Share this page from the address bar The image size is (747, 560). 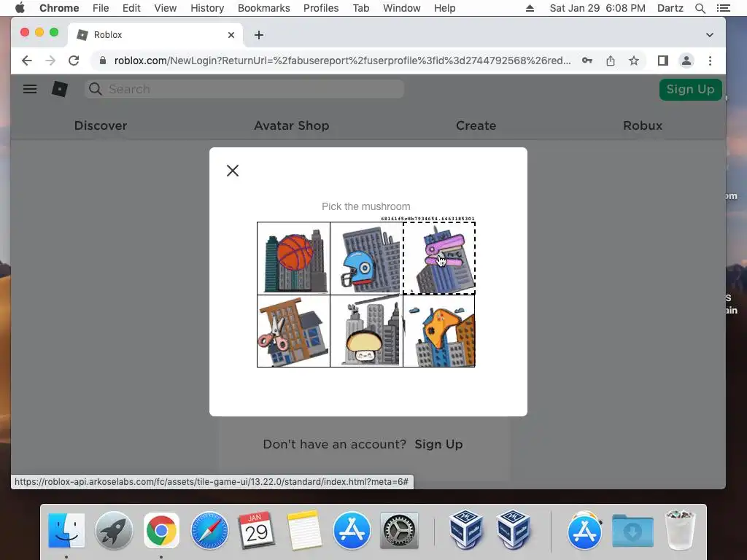[611, 61]
